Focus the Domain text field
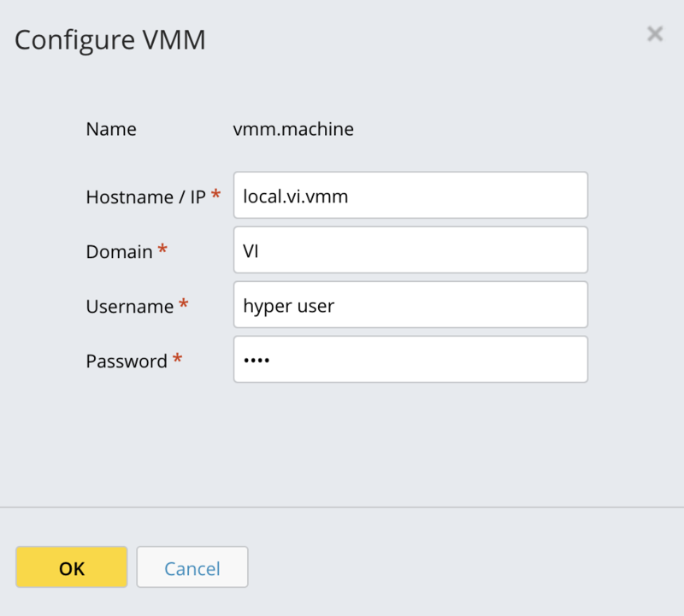The height and width of the screenshot is (616, 684). click(x=410, y=249)
